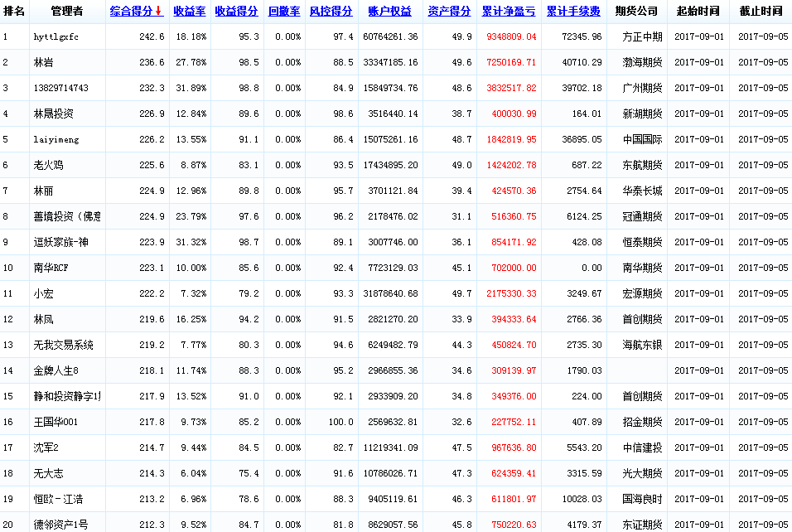Sort by 综合得分 column header
The width and height of the screenshot is (792, 532).
click(x=137, y=11)
